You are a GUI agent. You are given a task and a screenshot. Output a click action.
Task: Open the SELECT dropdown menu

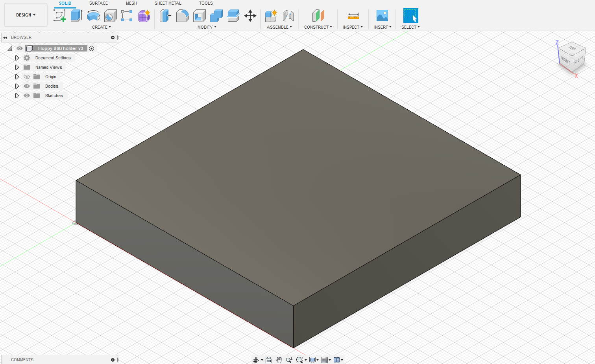410,27
